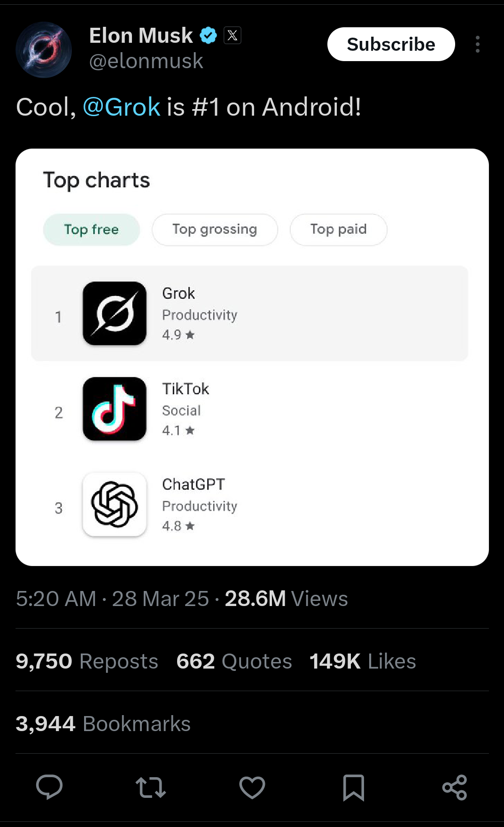Tap the reply speech bubble icon
This screenshot has width=504, height=827.
click(49, 787)
